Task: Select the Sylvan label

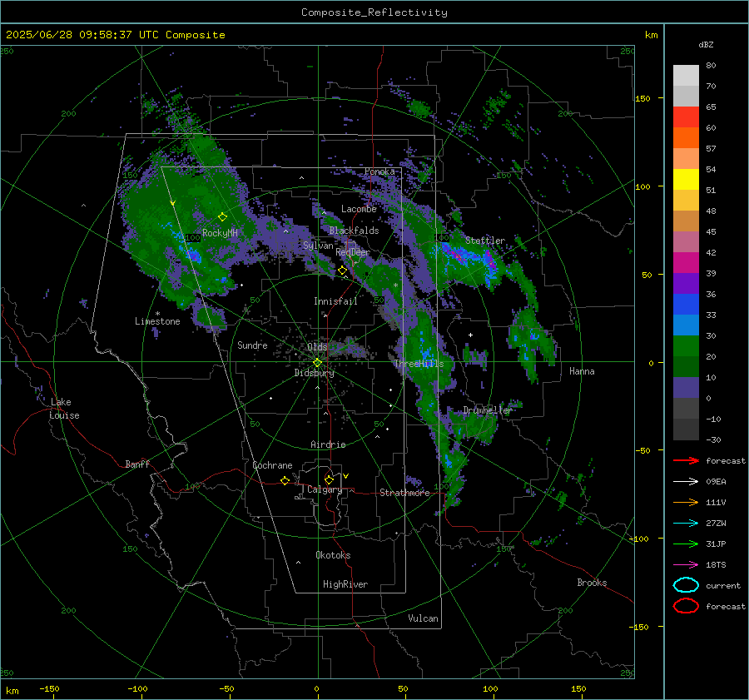Action: coord(318,246)
